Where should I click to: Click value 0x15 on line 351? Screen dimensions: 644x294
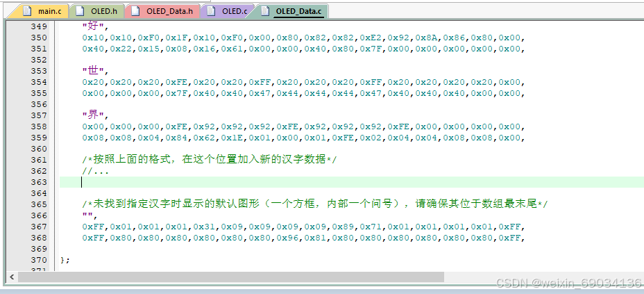click(x=149, y=49)
